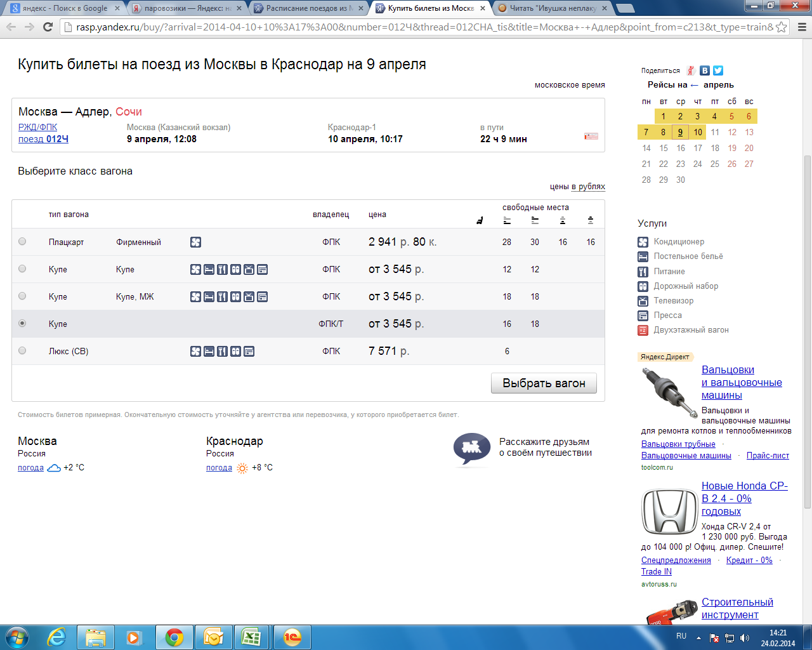Open the currency selector 'в рублях'
This screenshot has height=650, width=812.
point(588,187)
